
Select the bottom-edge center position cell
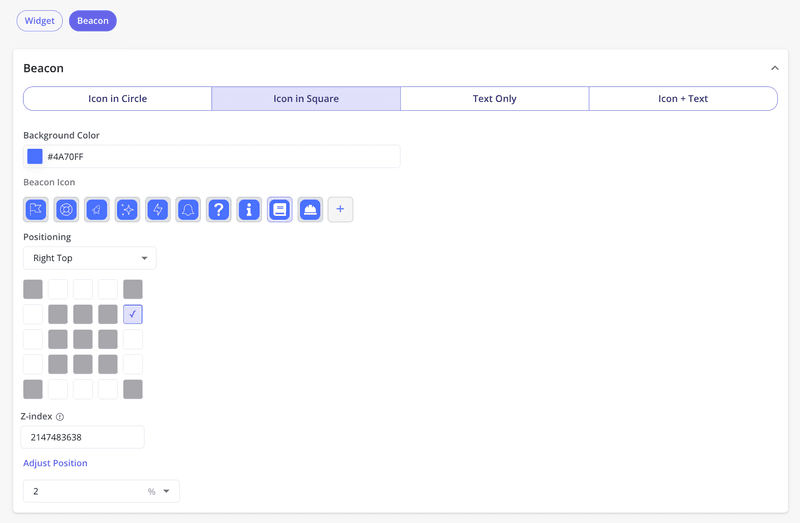tap(83, 389)
